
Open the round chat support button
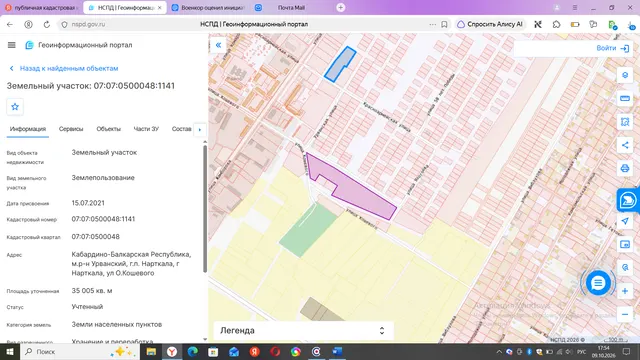click(x=598, y=283)
